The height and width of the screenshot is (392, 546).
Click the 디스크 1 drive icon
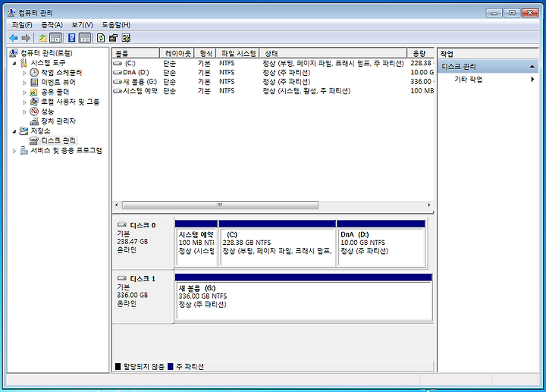[x=122, y=278]
